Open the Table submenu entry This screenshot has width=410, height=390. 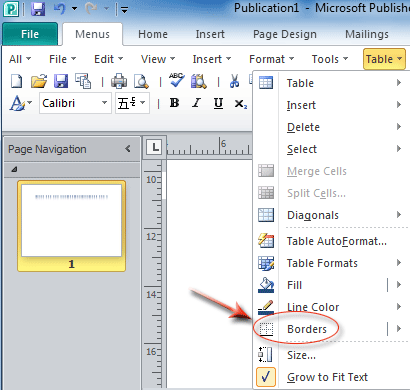[331, 83]
